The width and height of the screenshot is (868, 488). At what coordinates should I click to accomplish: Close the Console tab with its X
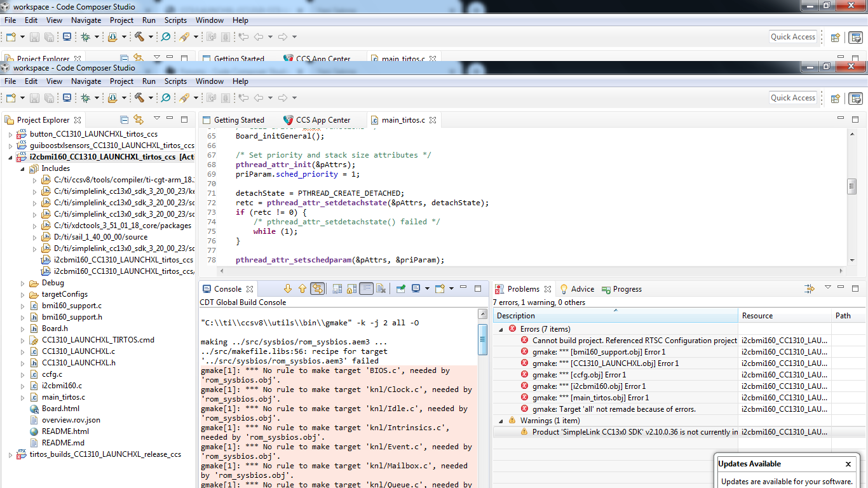click(250, 289)
